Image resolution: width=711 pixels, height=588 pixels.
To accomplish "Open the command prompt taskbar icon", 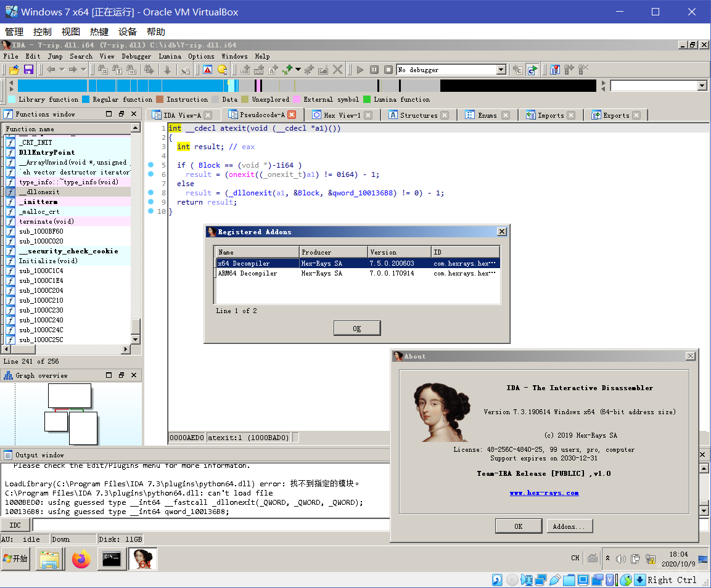I will 112,559.
